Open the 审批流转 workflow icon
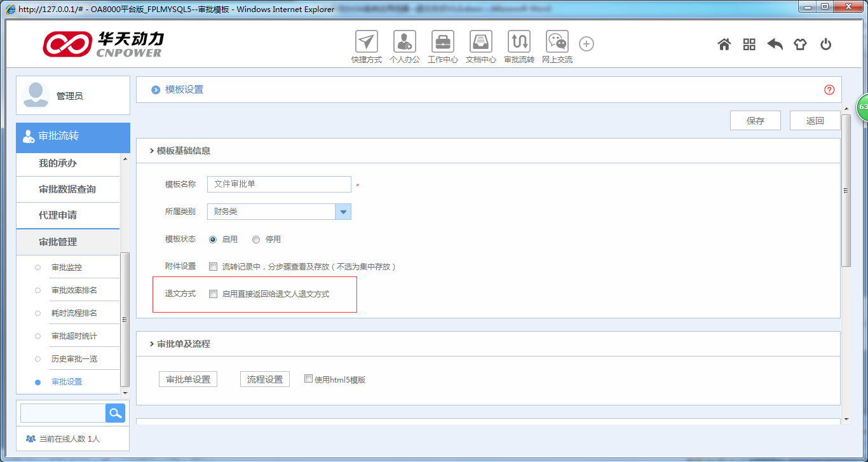868x462 pixels. tap(519, 42)
